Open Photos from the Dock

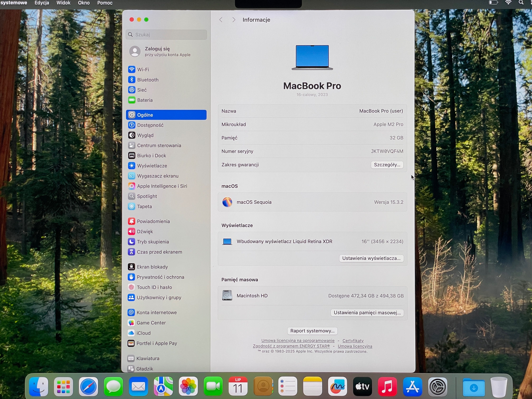tap(188, 386)
